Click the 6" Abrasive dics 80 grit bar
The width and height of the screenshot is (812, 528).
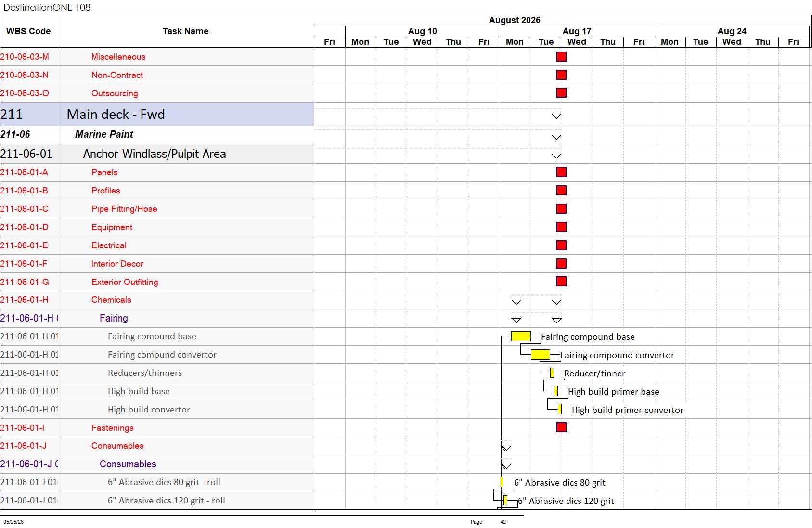502,482
